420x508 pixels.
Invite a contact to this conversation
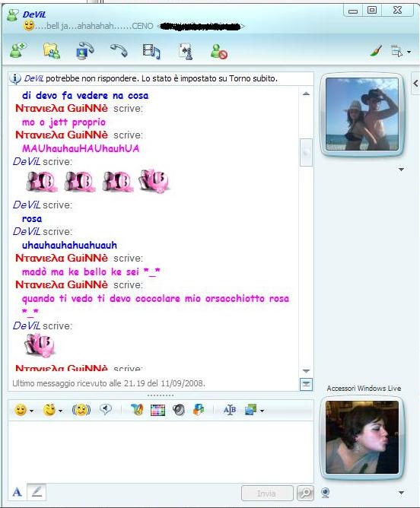pyautogui.click(x=17, y=51)
